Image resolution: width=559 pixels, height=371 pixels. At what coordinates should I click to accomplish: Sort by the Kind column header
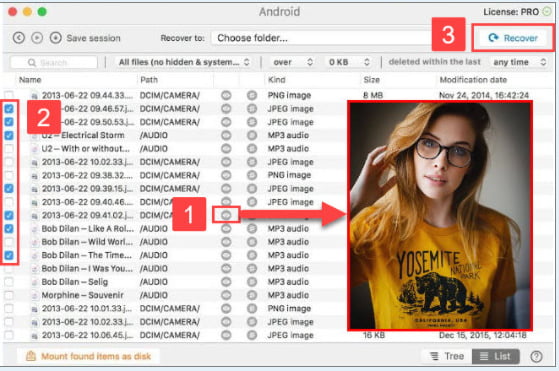pos(277,80)
